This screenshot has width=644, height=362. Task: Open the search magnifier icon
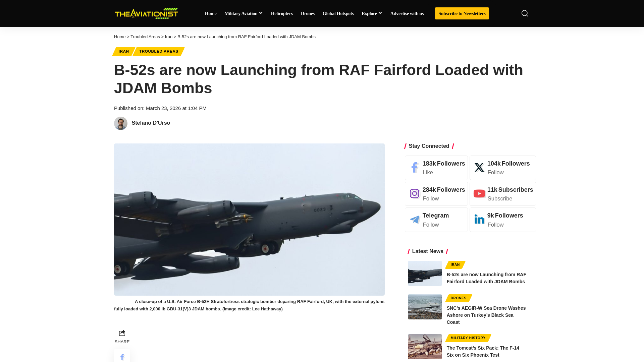[525, 13]
